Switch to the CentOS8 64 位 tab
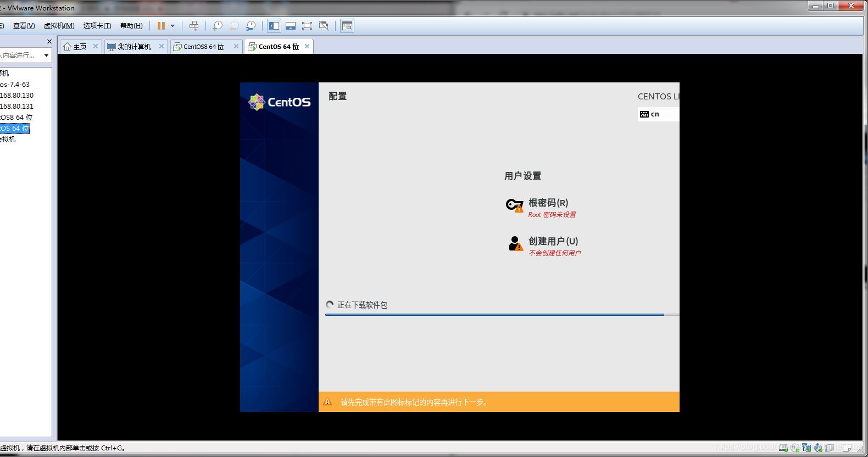Image resolution: width=868 pixels, height=457 pixels. [203, 47]
